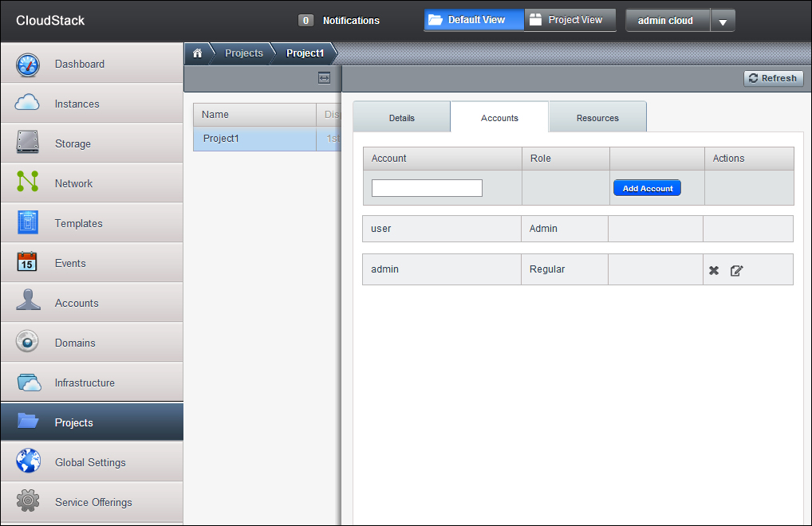Screen dimensions: 812x526
Task: Switch to Default View
Action: [475, 20]
